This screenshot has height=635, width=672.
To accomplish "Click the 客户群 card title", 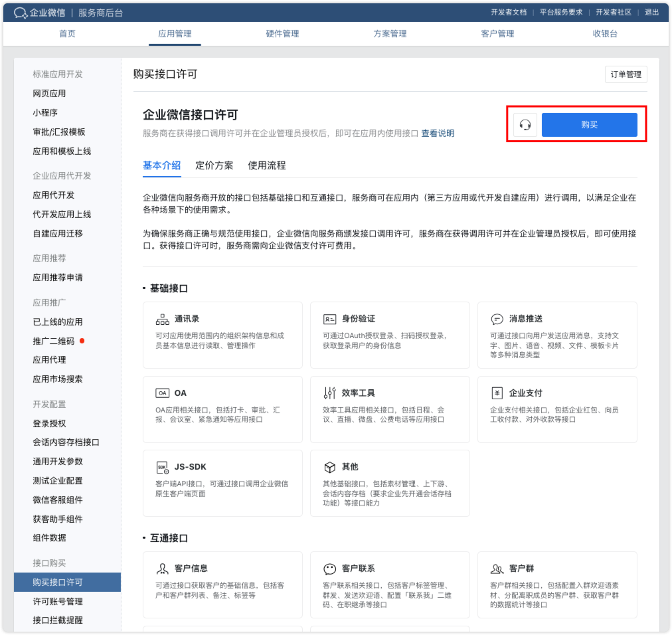I will [x=521, y=568].
